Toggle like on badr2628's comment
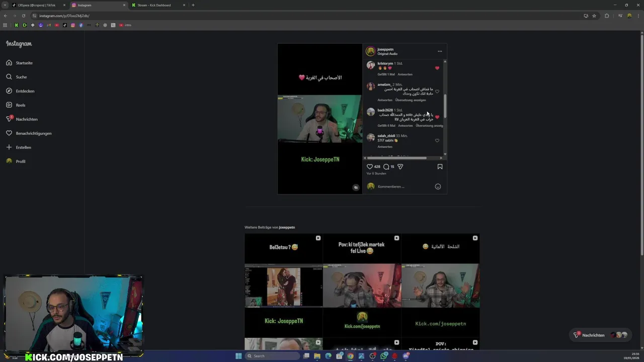This screenshot has height=362, width=644. [x=437, y=117]
